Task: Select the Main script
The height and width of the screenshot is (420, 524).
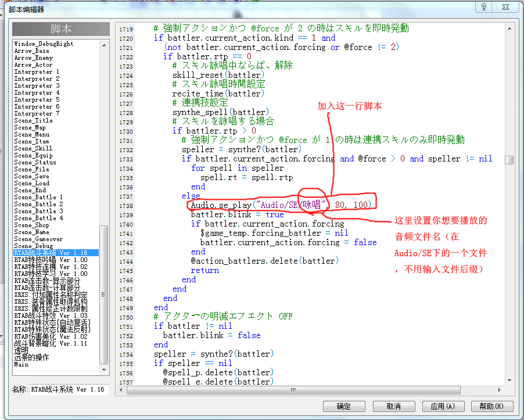Action: point(21,365)
